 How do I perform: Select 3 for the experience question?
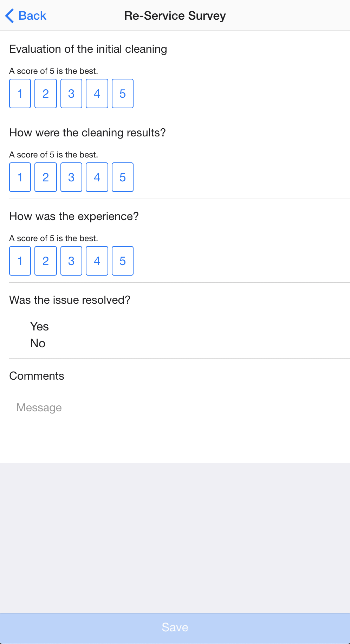[x=71, y=261]
